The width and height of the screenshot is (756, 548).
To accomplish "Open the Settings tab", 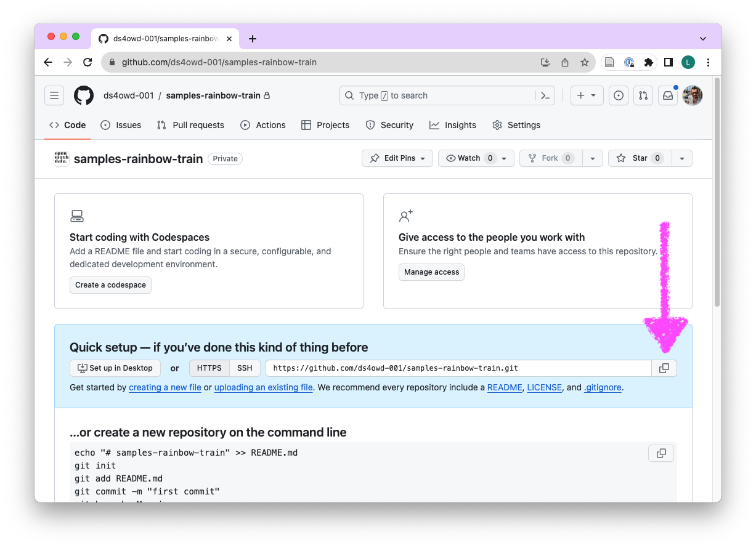I will (x=516, y=125).
